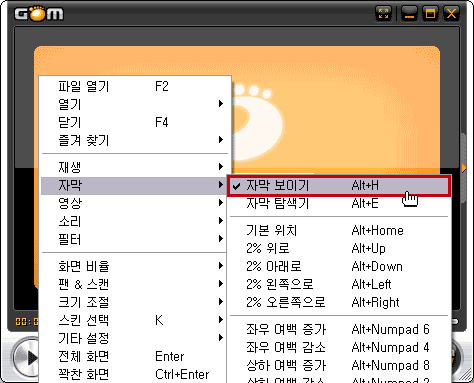Screen dimensions: 474x383
Task: Select 전체 화면 menu item
Action: pos(134,356)
